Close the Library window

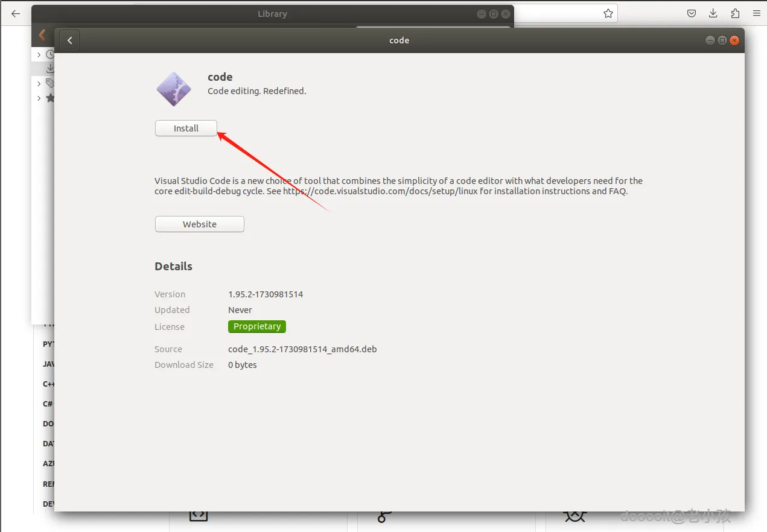[506, 14]
